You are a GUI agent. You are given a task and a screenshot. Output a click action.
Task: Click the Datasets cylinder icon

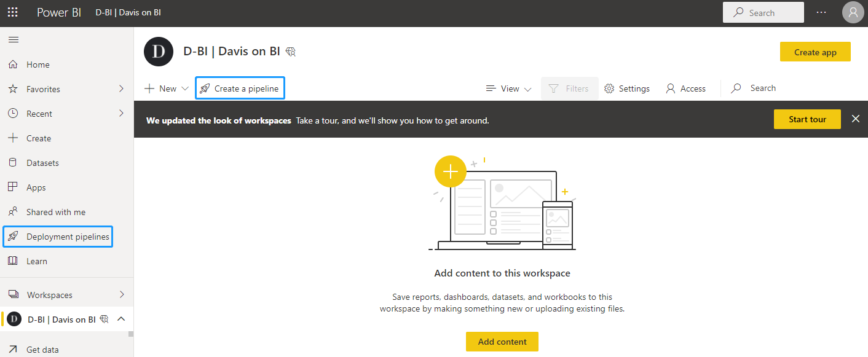13,162
